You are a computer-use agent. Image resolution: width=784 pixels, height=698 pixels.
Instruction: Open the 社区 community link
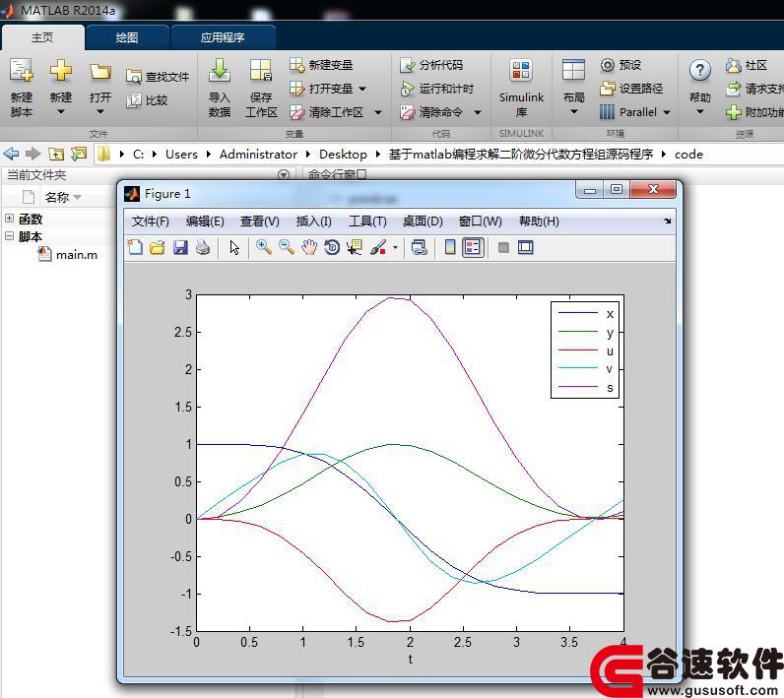coord(746,65)
